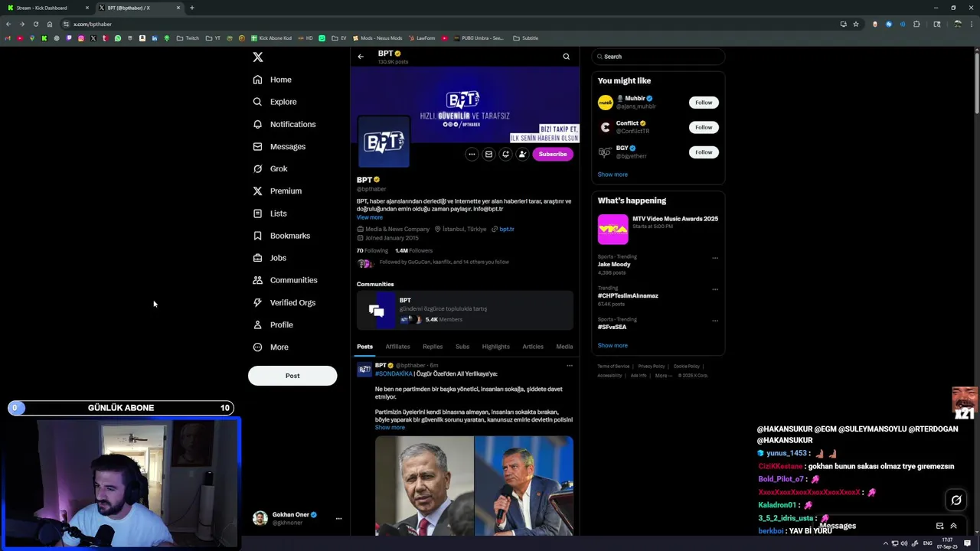Open Grok from the X sidebar

point(270,168)
